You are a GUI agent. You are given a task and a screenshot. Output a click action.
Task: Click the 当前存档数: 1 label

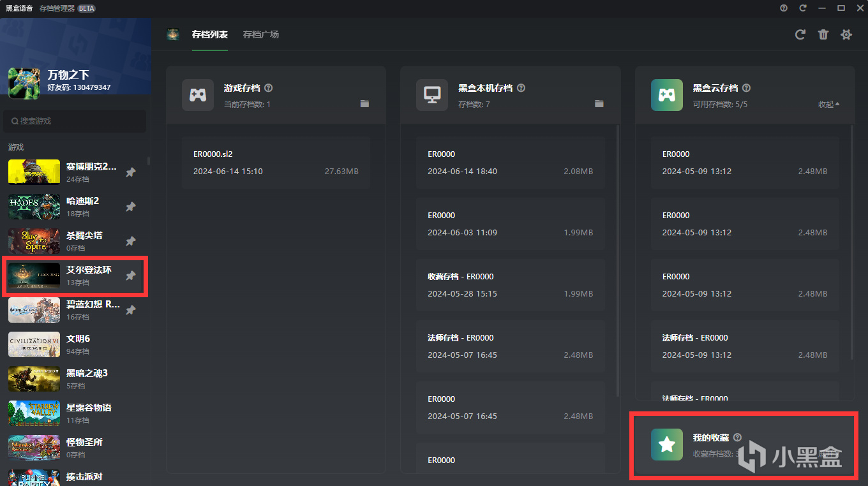[x=247, y=104]
